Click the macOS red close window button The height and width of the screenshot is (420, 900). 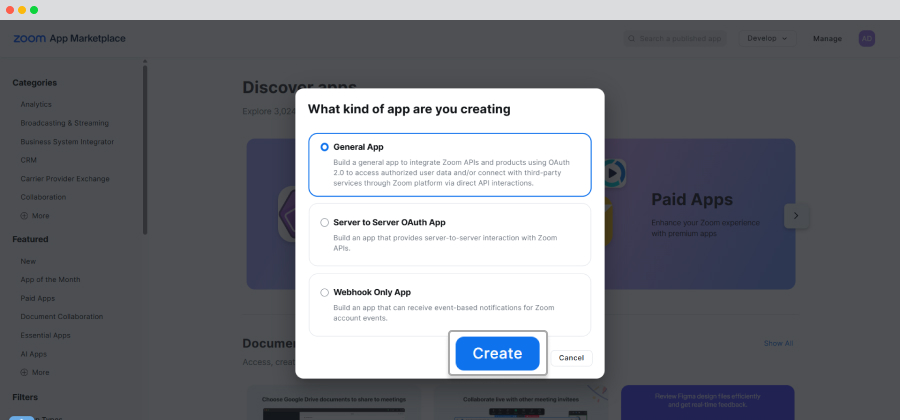10,10
